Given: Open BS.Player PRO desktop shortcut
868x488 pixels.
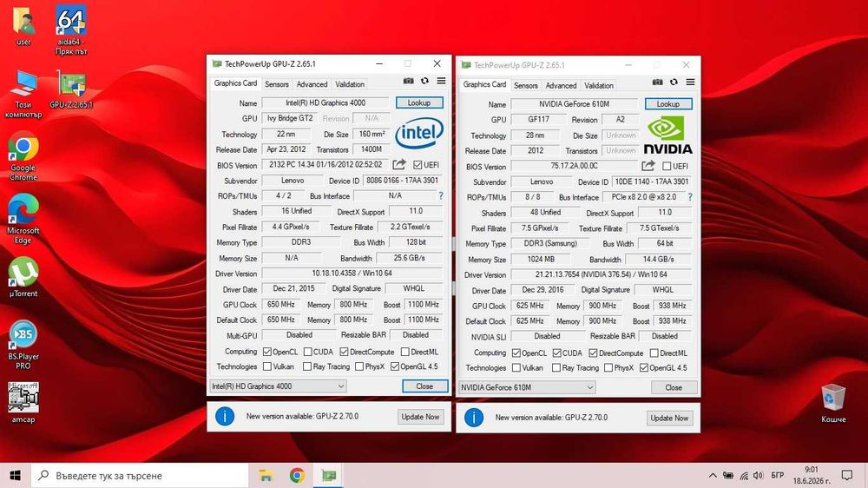Looking at the screenshot, I should (x=23, y=345).
